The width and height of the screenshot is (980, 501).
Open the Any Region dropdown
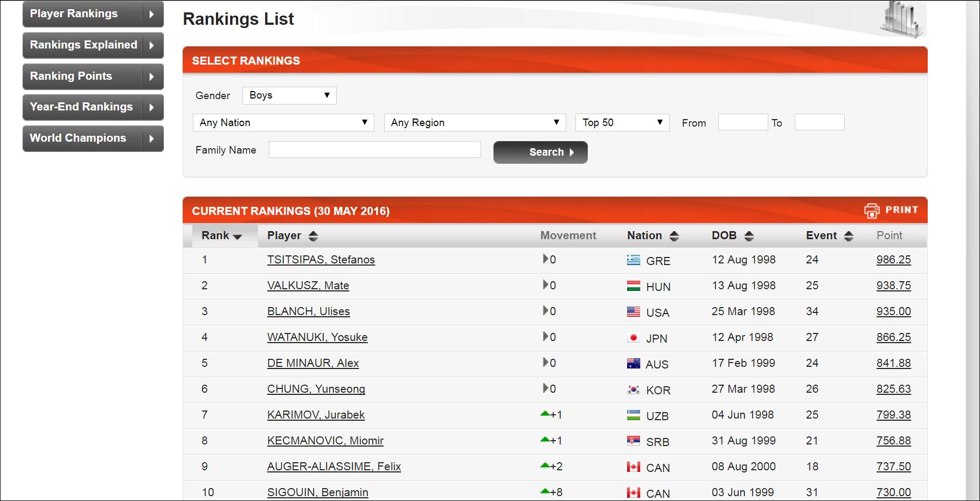475,122
